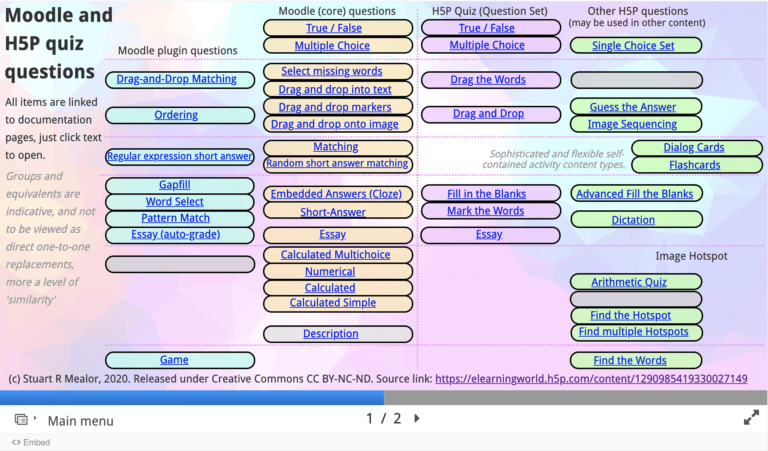Open Random short answer matching link

coord(337,163)
